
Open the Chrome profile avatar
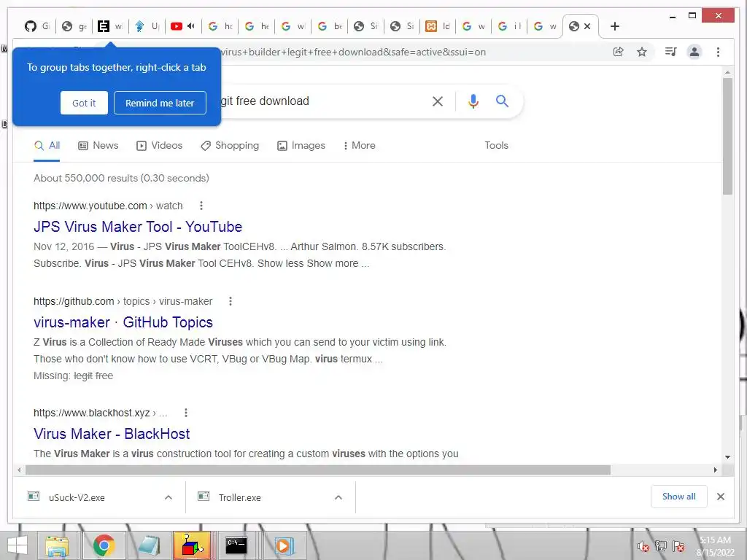694,52
